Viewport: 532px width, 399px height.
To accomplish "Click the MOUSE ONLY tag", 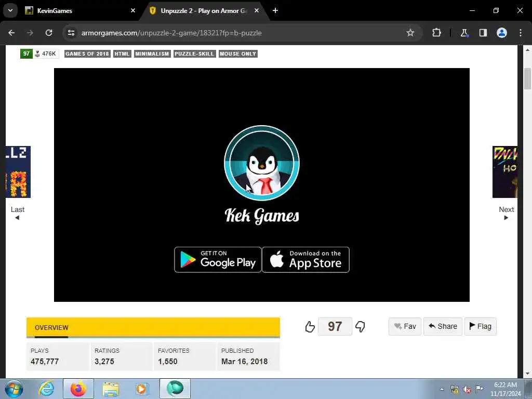I will pyautogui.click(x=238, y=54).
